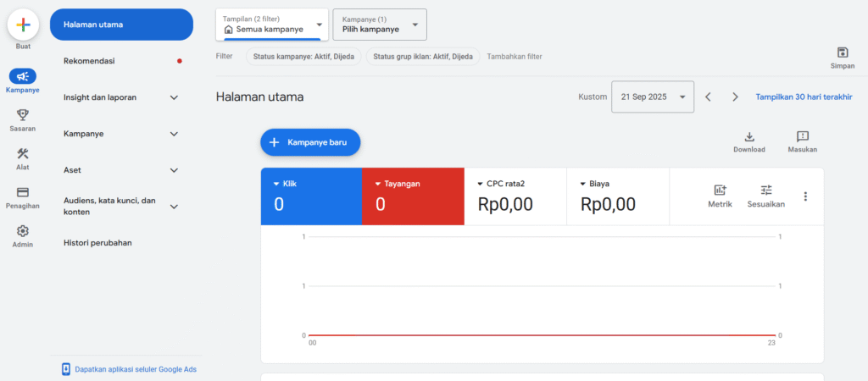Open Sesuaikan adjustment settings
The height and width of the screenshot is (381, 868).
click(x=765, y=191)
